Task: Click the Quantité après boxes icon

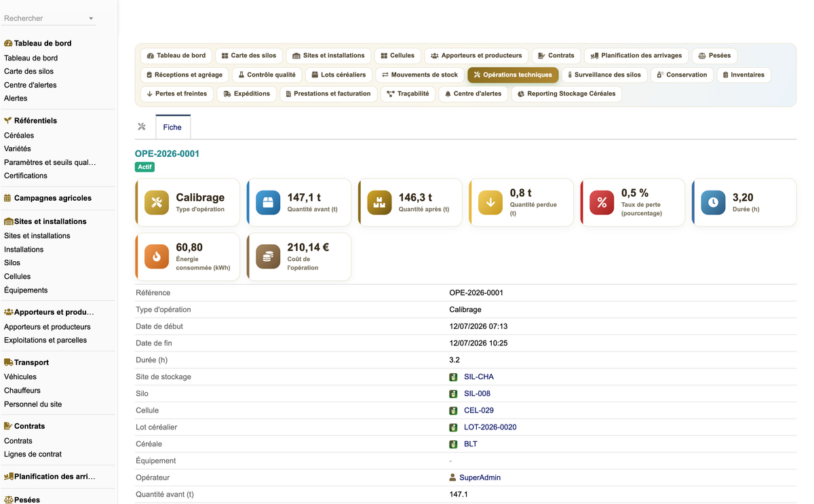Action: pos(379,203)
